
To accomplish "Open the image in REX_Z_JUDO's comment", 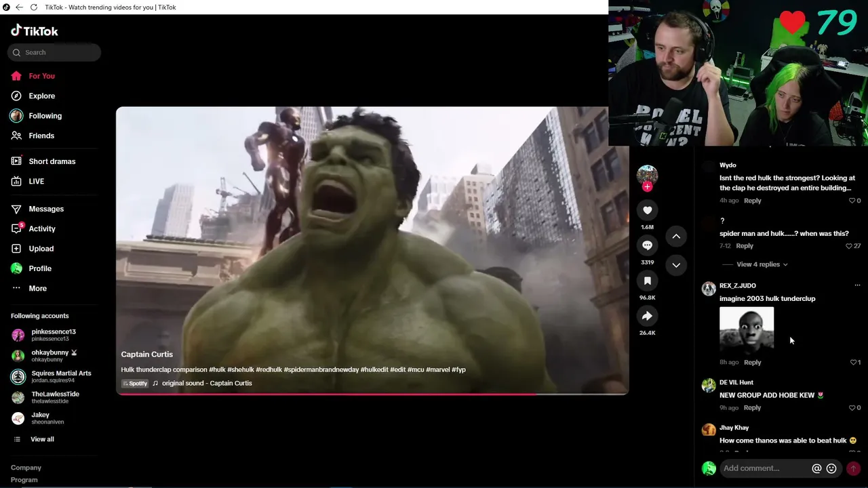I will pos(747,329).
